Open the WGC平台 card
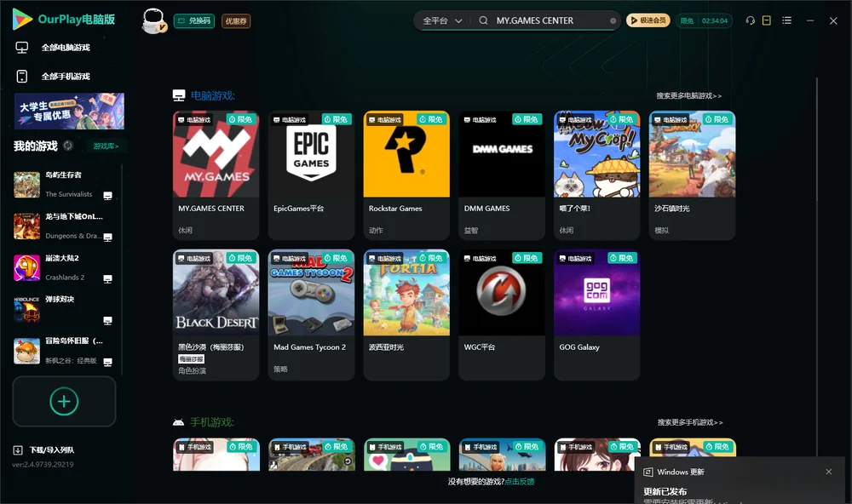The width and height of the screenshot is (852, 504). pyautogui.click(x=502, y=315)
